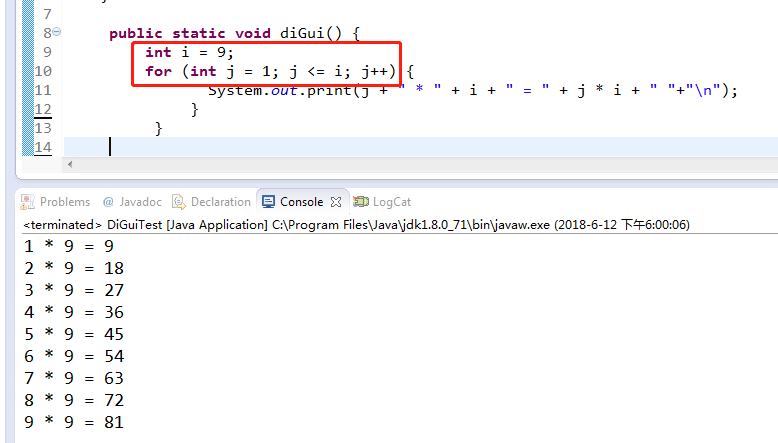Click the closing brace on line 13

pos(158,128)
